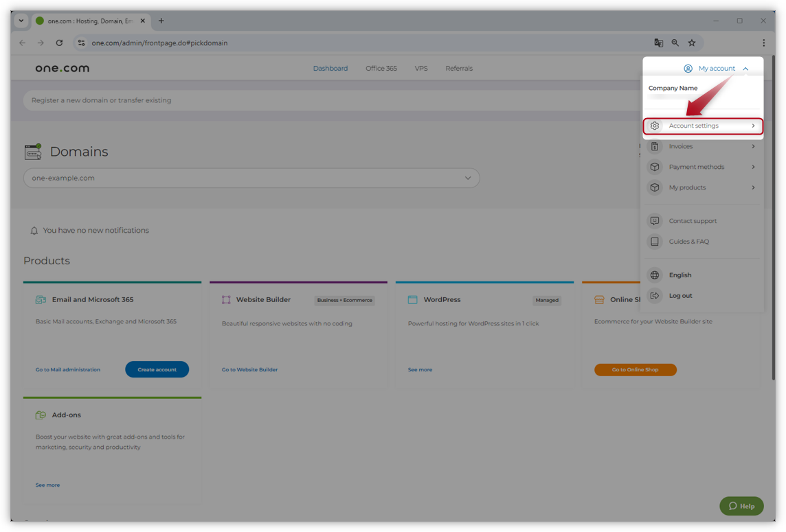This screenshot has width=786, height=532.
Task: Click the English language option
Action: (680, 275)
